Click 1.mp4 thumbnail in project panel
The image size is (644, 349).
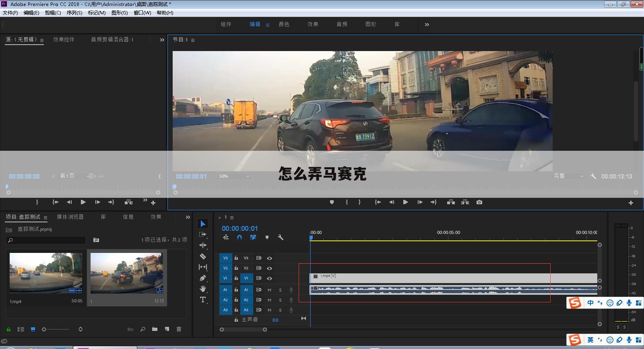click(46, 273)
